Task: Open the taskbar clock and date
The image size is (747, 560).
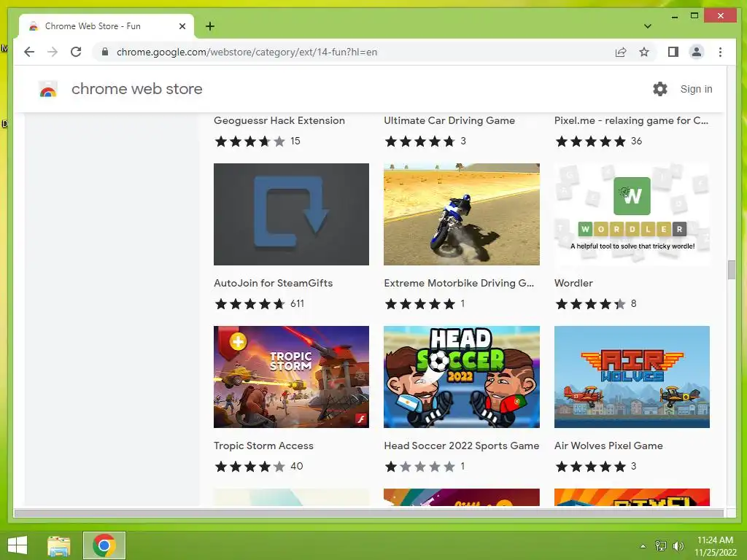Action: [x=715, y=546]
